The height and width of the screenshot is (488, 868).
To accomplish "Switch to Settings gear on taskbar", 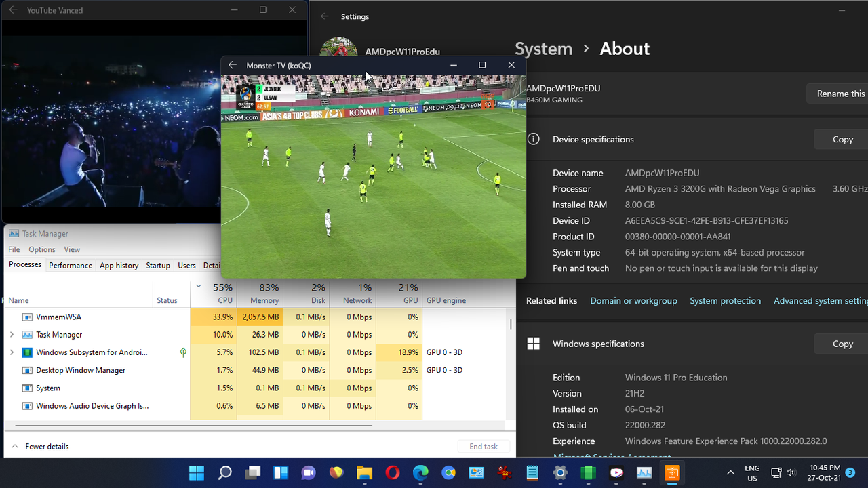I will (560, 472).
